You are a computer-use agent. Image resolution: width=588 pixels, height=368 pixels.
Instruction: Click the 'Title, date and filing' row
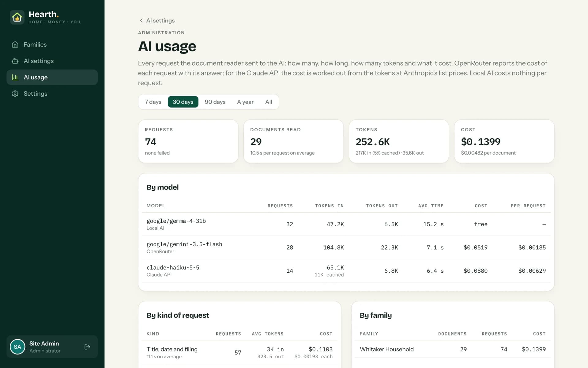[x=239, y=353]
